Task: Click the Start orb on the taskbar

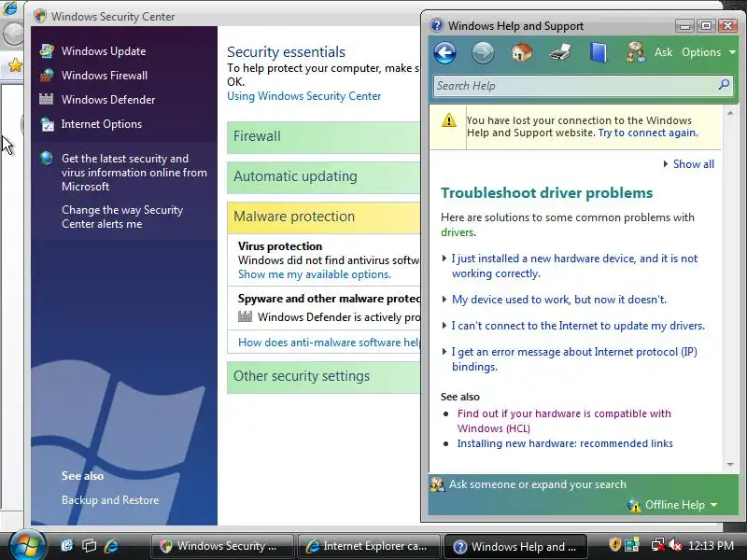Action: [27, 545]
